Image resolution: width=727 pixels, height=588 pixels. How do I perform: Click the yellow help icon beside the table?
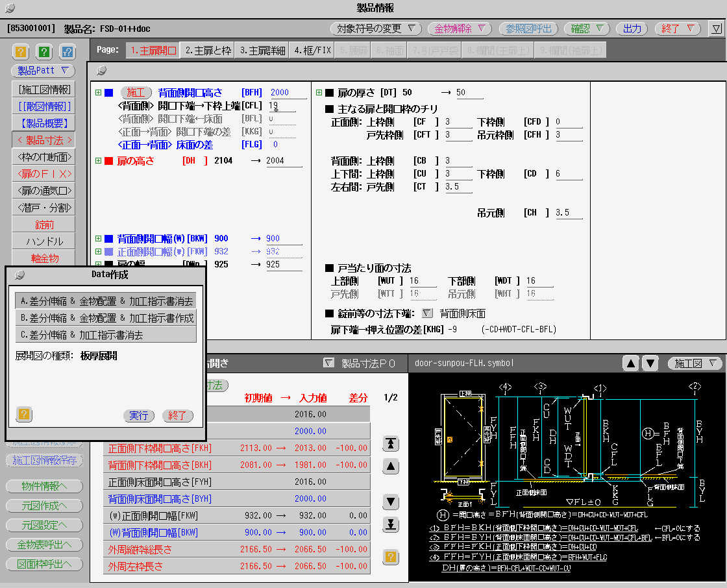391,556
